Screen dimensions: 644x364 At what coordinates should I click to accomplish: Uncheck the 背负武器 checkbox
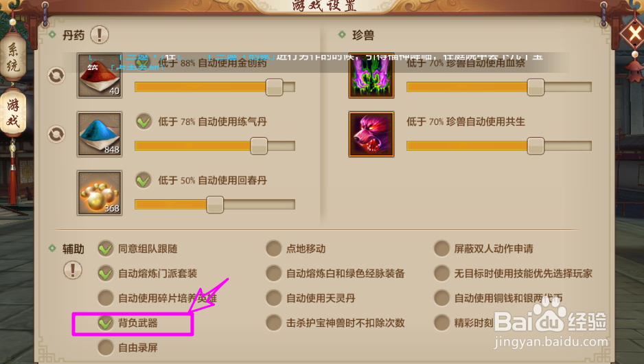point(106,323)
